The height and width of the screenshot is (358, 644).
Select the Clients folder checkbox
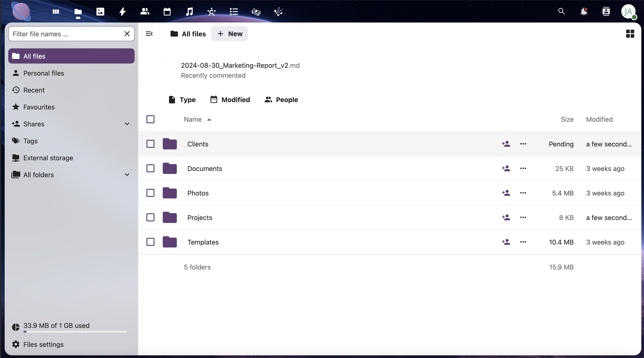point(150,144)
